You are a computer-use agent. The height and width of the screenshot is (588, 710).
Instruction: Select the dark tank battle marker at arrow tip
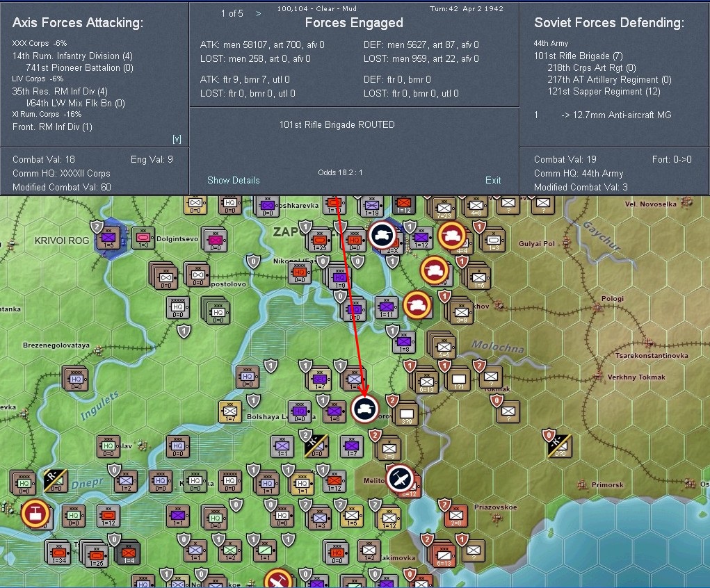(x=364, y=409)
